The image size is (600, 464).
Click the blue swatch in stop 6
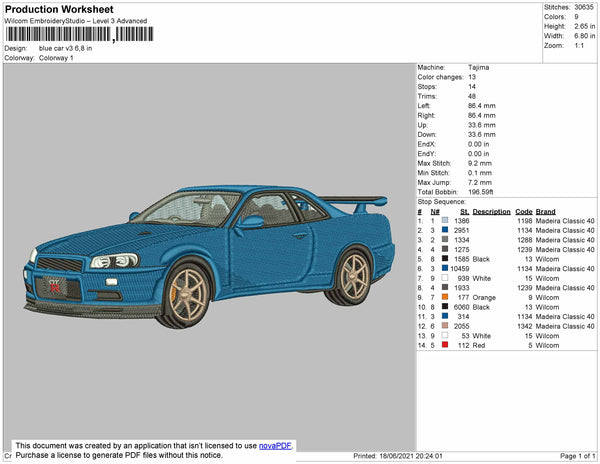click(445, 268)
